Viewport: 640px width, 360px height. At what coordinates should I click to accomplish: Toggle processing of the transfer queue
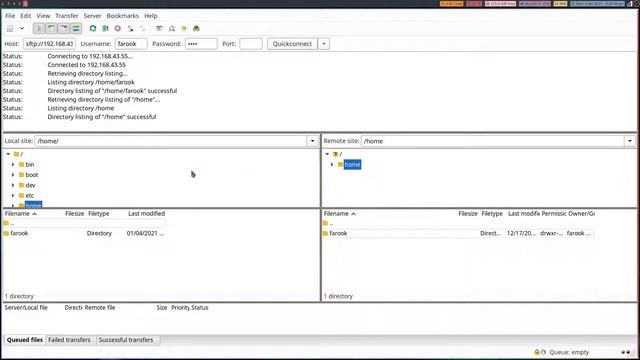[105, 29]
